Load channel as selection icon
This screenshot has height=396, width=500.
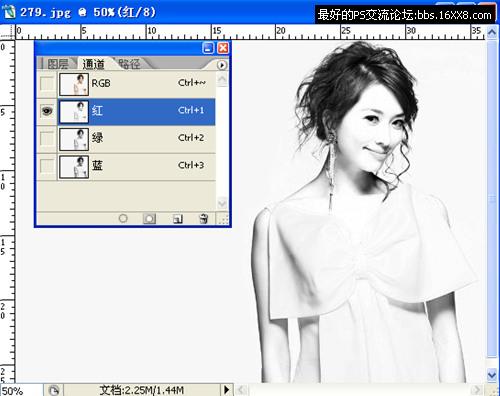click(x=123, y=218)
